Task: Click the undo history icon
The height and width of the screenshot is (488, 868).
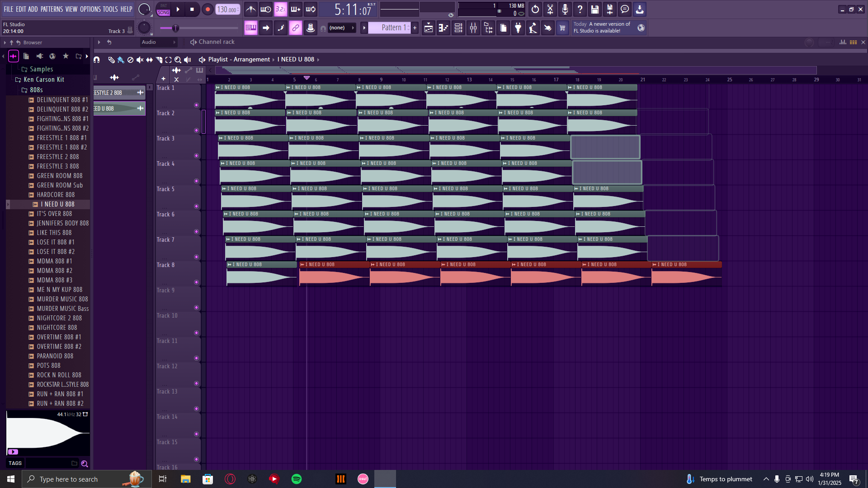Action: [535, 9]
